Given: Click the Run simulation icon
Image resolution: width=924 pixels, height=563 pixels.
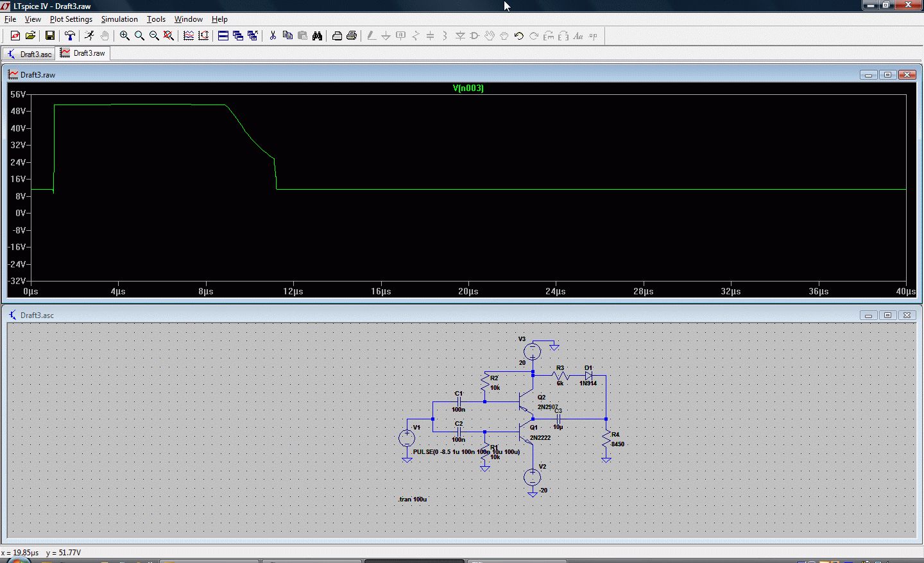Looking at the screenshot, I should tap(89, 36).
